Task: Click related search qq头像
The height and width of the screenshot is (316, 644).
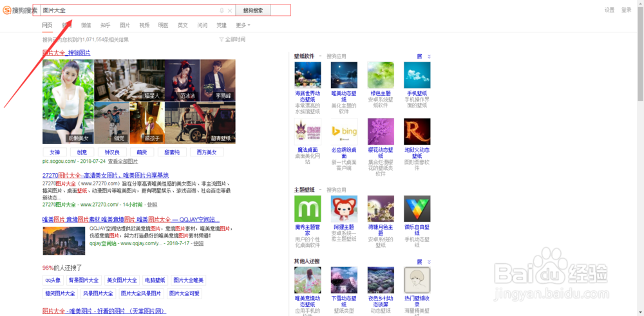Action: 53,281
